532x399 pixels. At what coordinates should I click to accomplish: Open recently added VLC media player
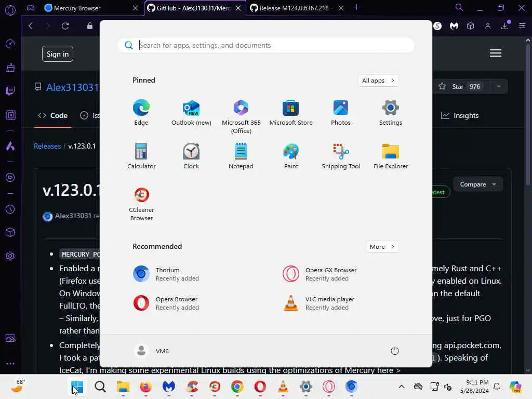tap(319, 303)
